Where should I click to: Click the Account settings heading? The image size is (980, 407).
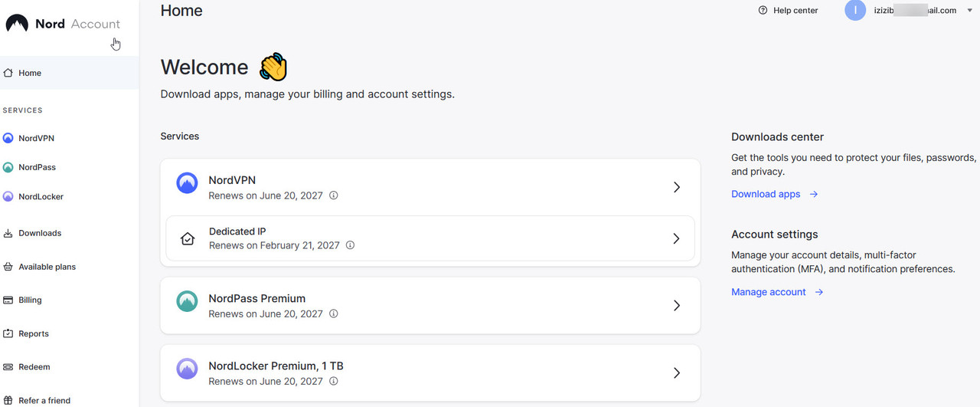[x=775, y=235]
